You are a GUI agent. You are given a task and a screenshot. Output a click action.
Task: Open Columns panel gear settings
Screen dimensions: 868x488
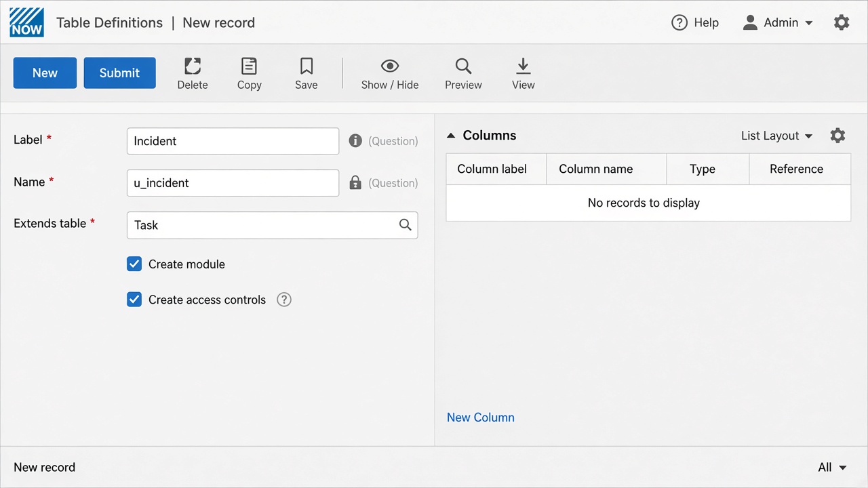tap(837, 136)
